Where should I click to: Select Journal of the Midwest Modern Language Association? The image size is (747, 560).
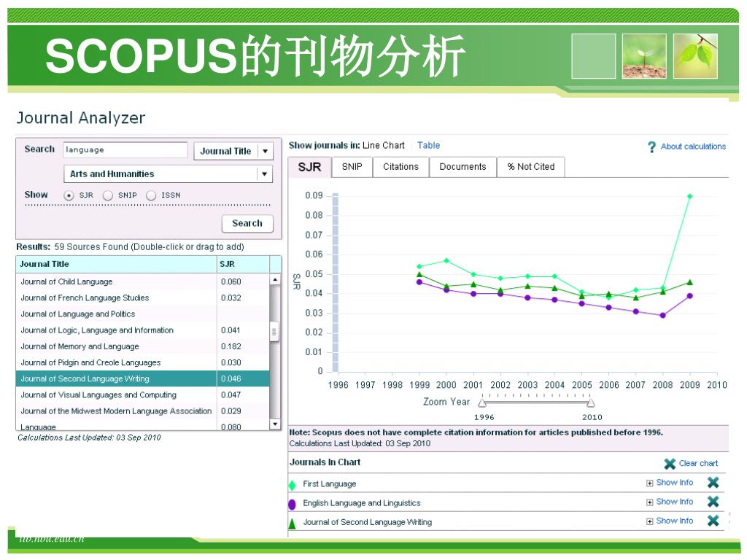(142, 411)
